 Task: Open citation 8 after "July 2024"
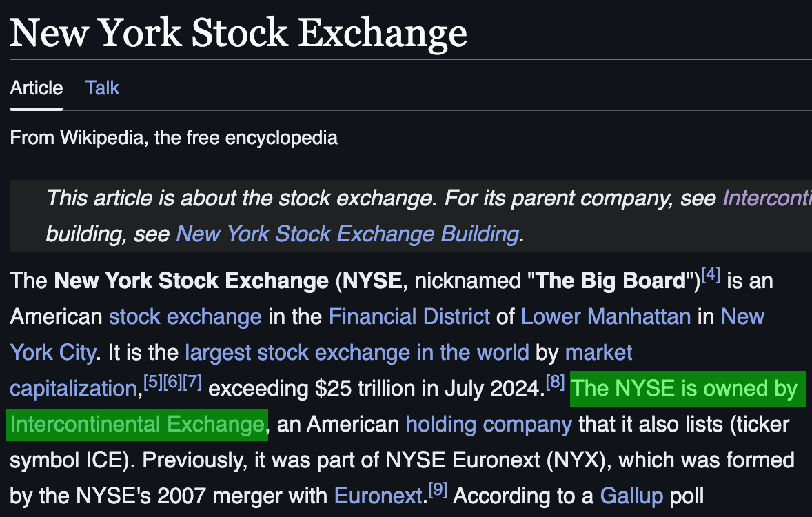555,383
